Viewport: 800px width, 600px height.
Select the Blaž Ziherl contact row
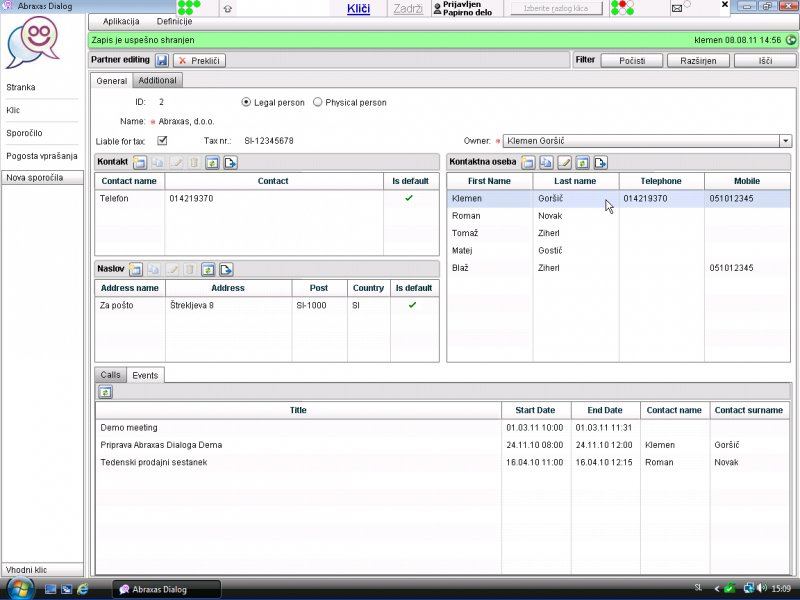(619, 268)
